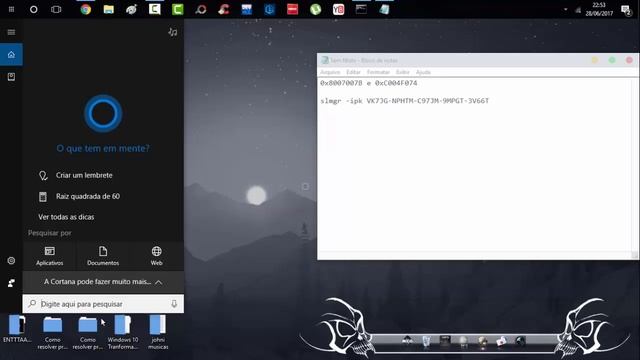Viewport: 640px width, 360px height.
Task: Click the slmgr -ipk command line text
Action: click(404, 101)
